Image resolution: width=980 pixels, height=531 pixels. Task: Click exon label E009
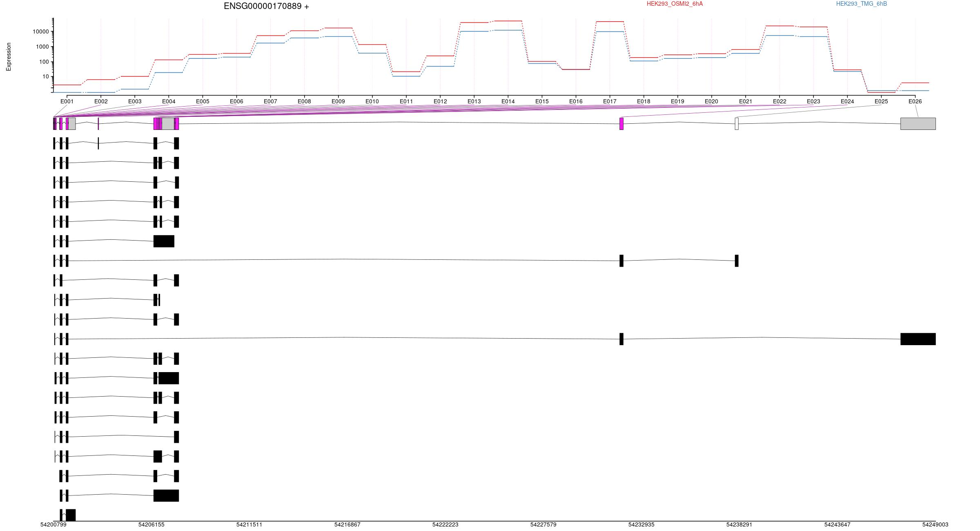338,101
